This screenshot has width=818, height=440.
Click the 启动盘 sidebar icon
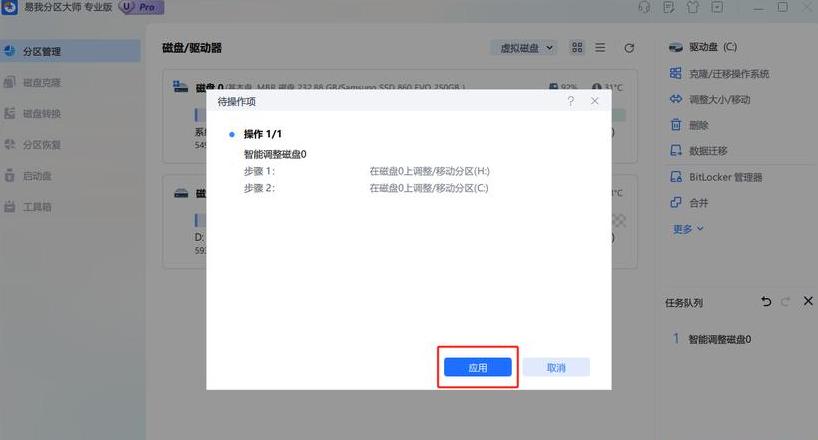coord(9,175)
